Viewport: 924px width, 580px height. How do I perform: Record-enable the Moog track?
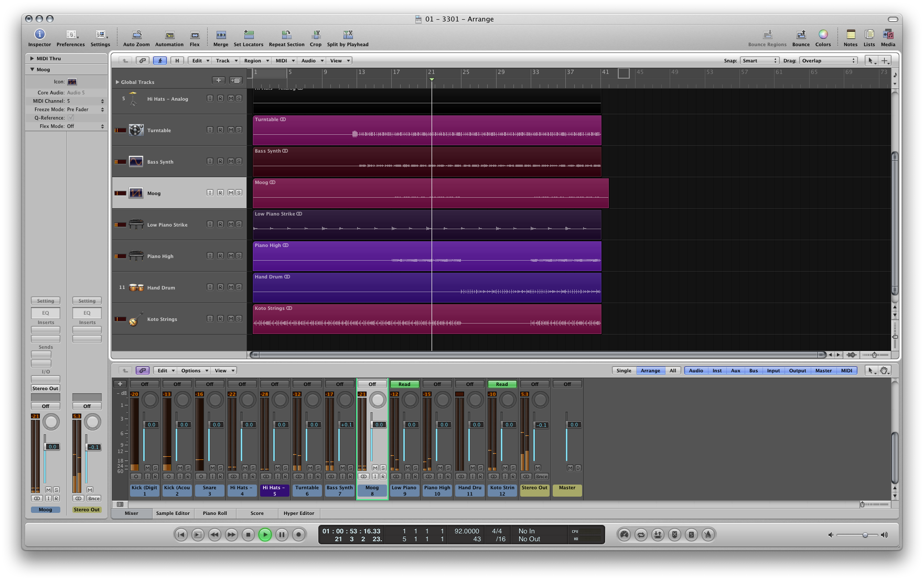pos(220,193)
